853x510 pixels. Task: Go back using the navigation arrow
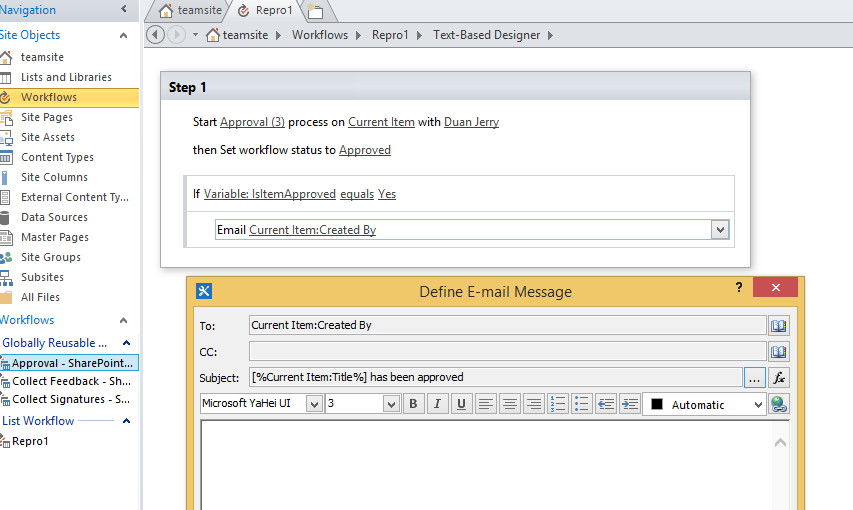155,35
